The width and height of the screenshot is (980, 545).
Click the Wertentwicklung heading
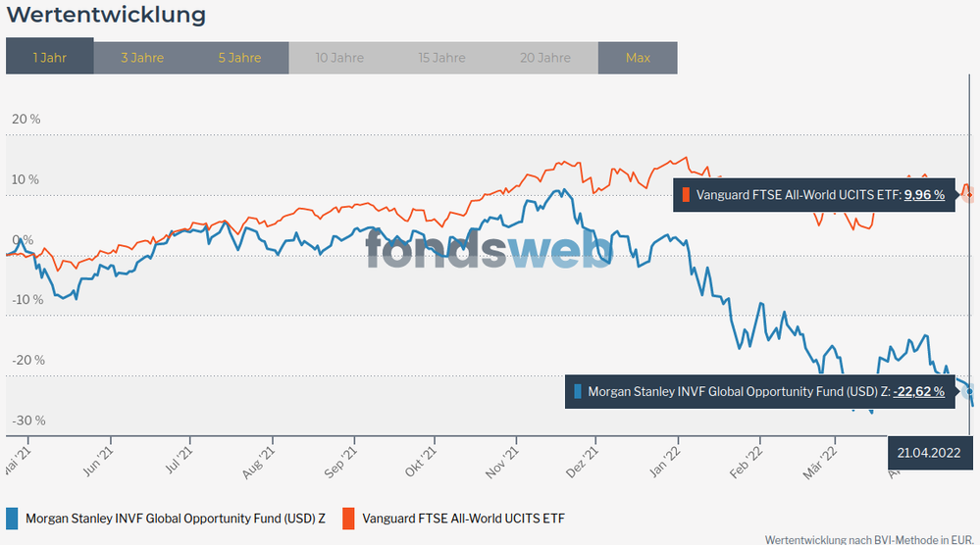pos(106,15)
